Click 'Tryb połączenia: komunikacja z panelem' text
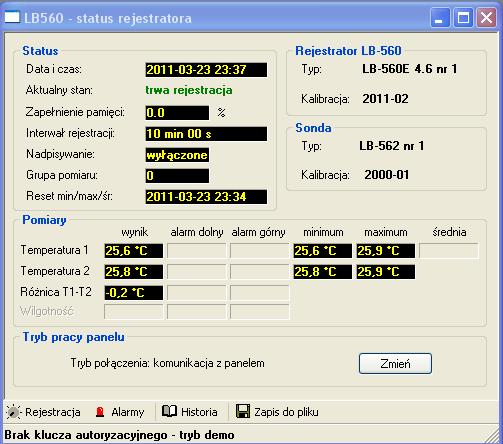The width and height of the screenshot is (503, 444). pos(167,363)
